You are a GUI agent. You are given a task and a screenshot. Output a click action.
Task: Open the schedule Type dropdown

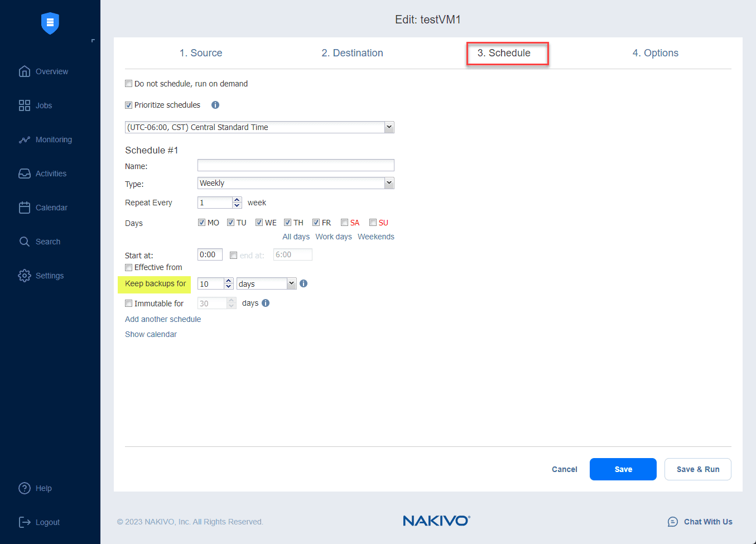389,183
